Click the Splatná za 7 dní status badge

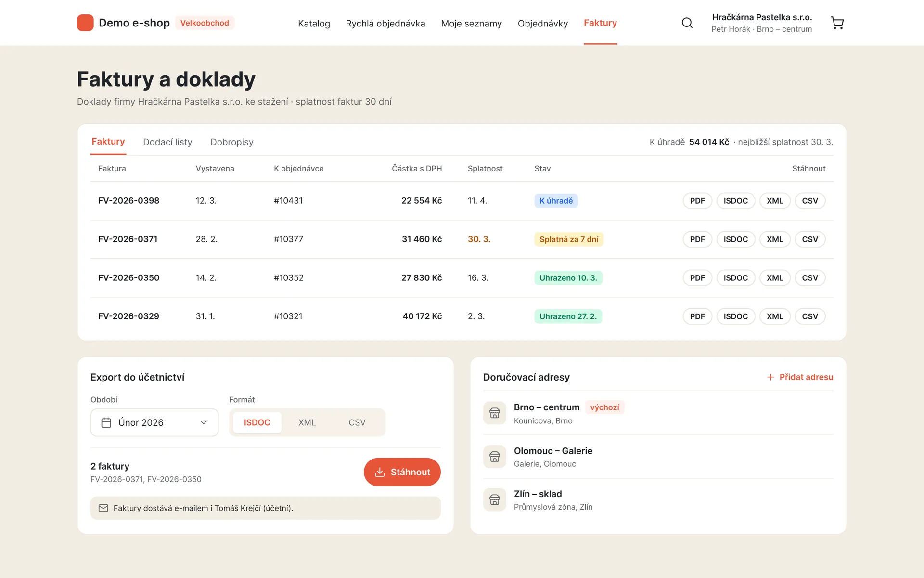[569, 239]
